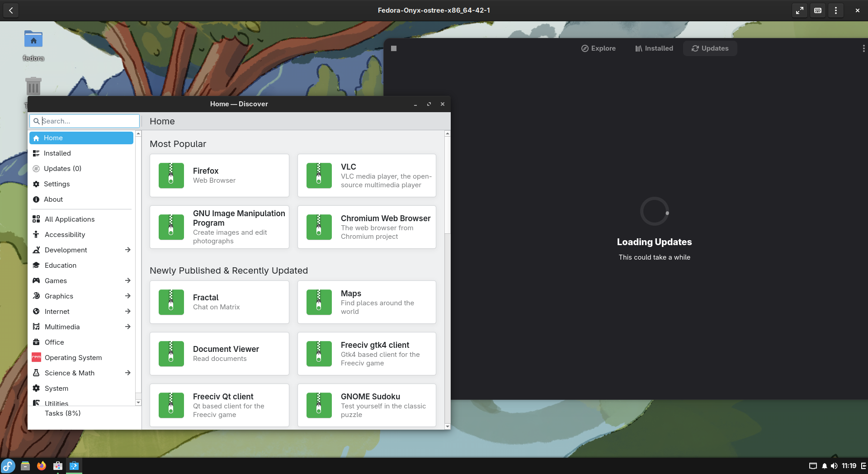Switch to Discover in the taskbar

[74, 466]
